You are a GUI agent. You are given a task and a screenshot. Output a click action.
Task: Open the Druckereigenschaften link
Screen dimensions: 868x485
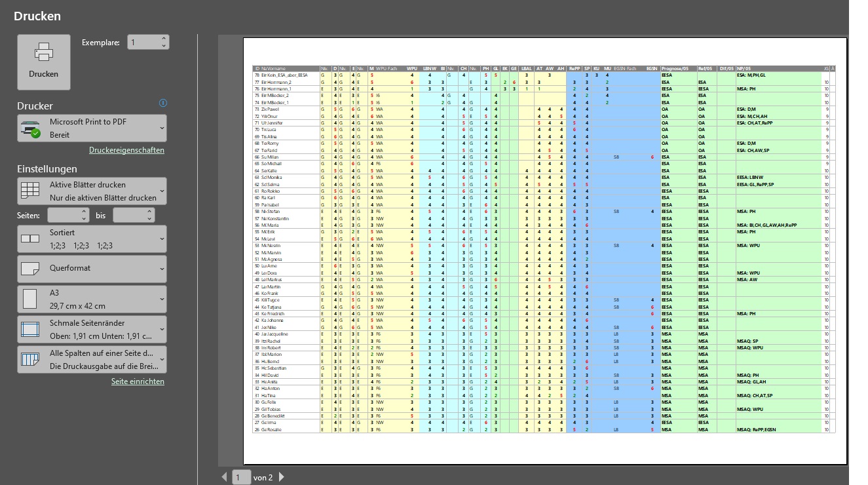pyautogui.click(x=126, y=150)
